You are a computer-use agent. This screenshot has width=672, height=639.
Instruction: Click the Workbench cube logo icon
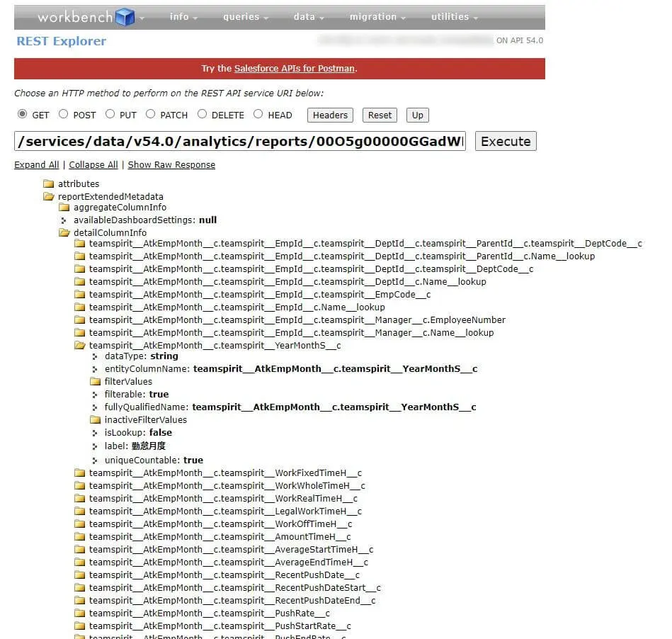[125, 17]
